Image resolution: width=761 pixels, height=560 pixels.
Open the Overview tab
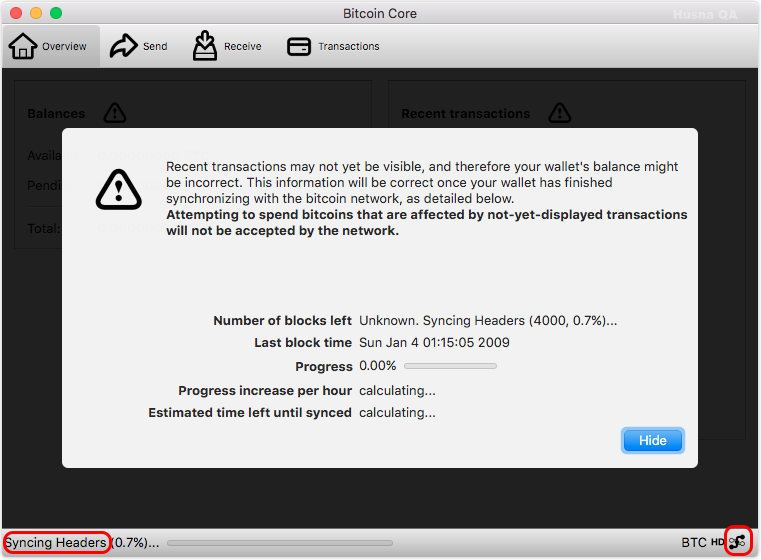[51, 46]
